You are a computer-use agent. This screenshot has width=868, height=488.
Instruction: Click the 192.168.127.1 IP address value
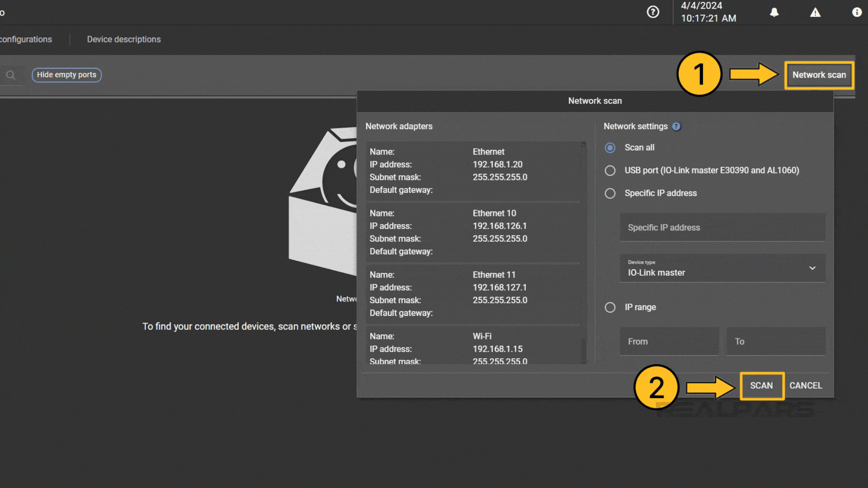(x=500, y=287)
